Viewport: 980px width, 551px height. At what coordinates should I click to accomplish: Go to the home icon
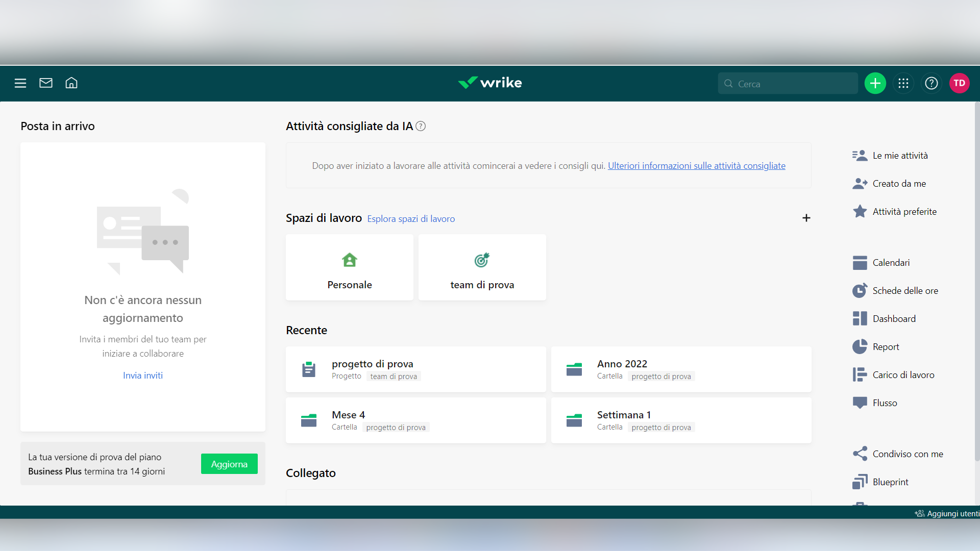click(x=71, y=83)
